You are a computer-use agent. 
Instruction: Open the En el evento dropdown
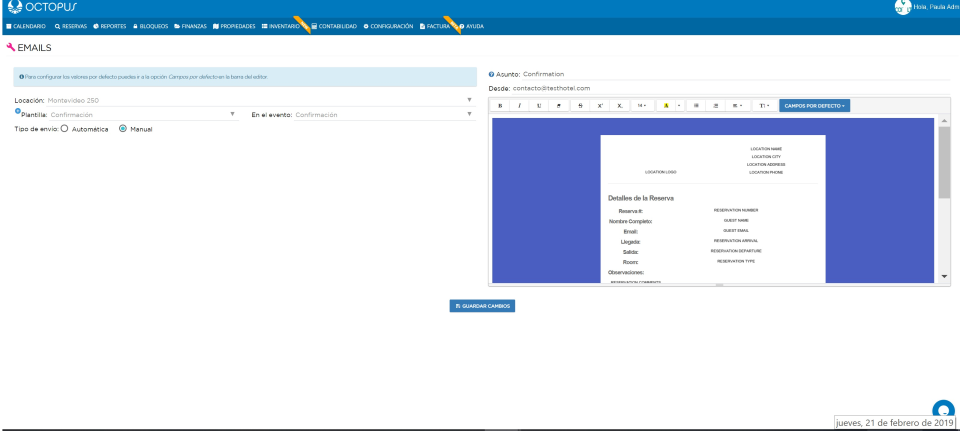click(362, 115)
